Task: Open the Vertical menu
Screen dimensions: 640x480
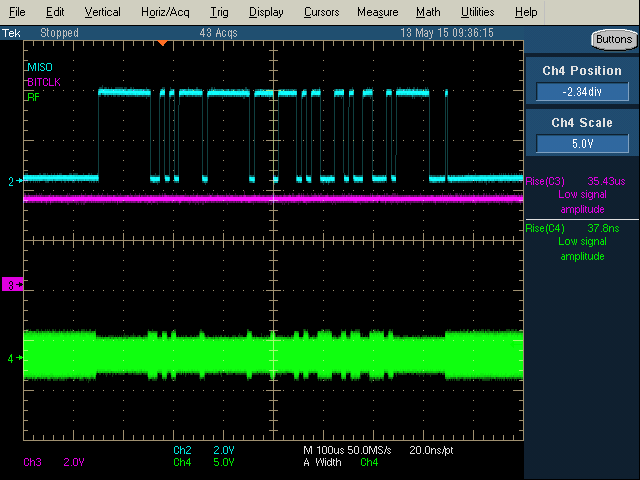Action: [x=102, y=12]
